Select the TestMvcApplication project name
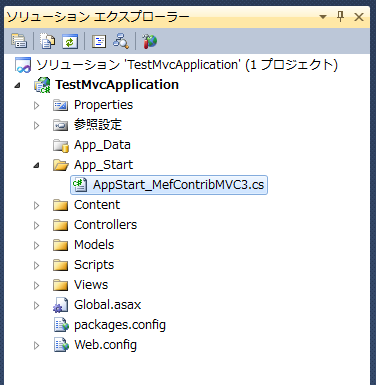Viewport: 376px width, 385px height. [x=117, y=85]
